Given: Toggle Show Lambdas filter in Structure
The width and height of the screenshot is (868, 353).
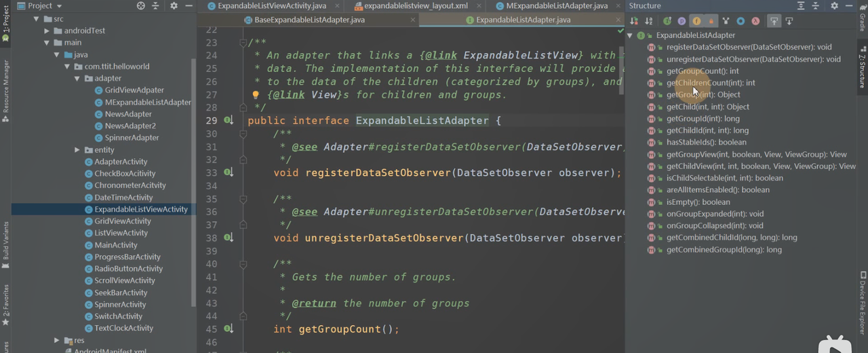Looking at the screenshot, I should (755, 21).
